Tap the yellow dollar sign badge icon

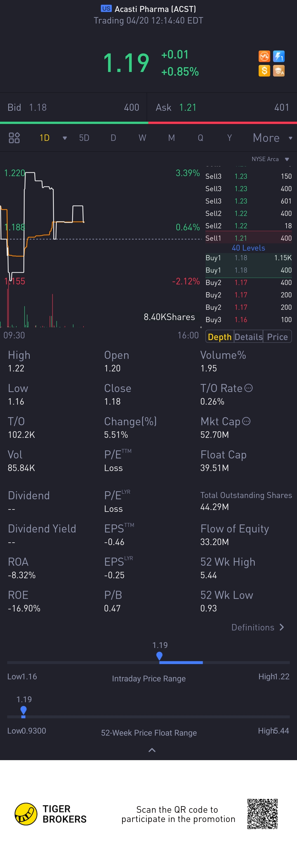(264, 71)
